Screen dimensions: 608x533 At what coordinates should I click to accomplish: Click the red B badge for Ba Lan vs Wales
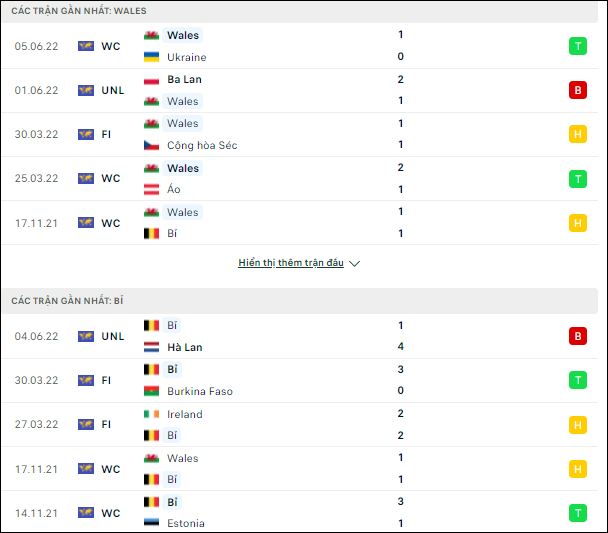click(577, 90)
